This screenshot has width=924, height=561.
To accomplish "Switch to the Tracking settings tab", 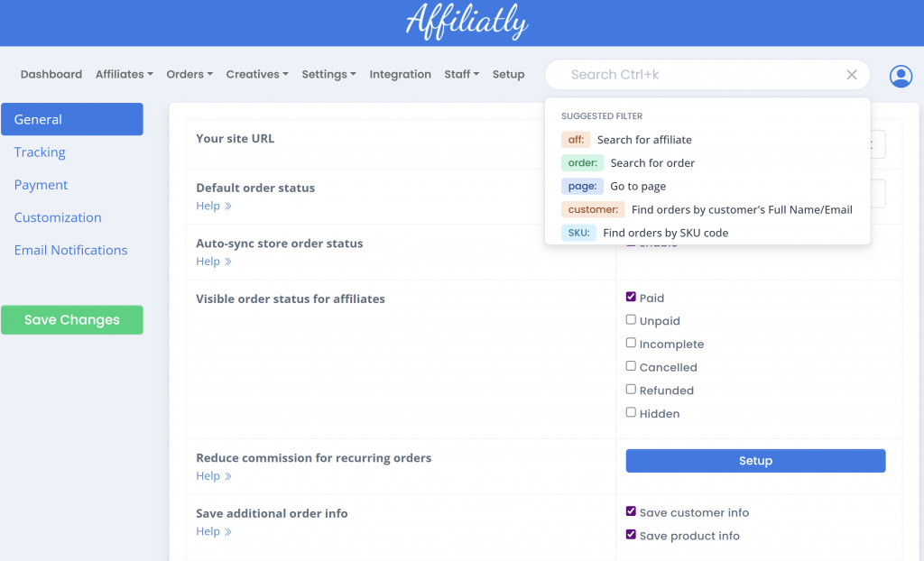I will 40,152.
